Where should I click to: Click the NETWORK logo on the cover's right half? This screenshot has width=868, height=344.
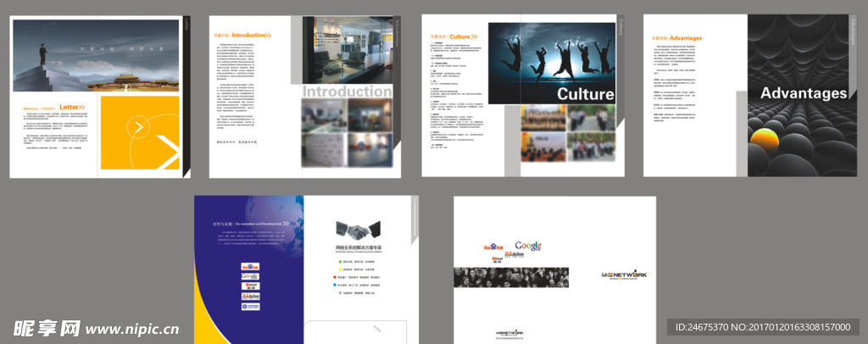pyautogui.click(x=623, y=275)
